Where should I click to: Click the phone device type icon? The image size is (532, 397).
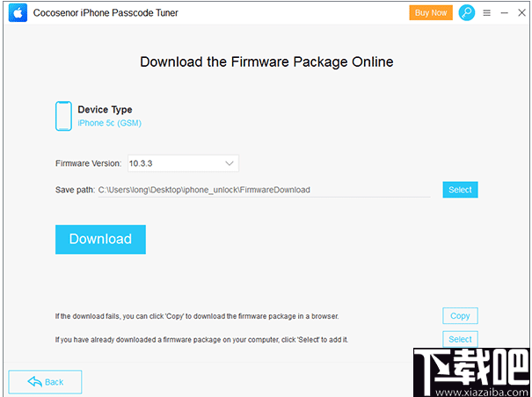point(63,116)
